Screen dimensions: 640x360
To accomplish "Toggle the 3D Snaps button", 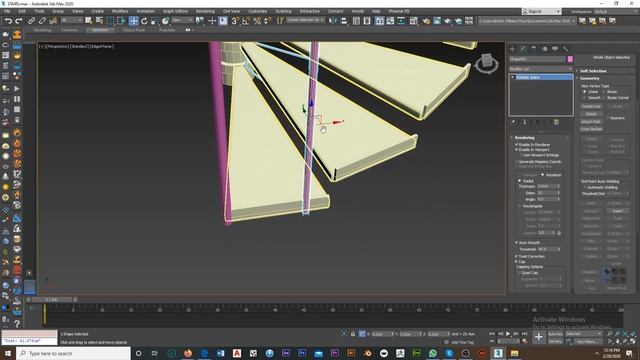I will pos(235,21).
